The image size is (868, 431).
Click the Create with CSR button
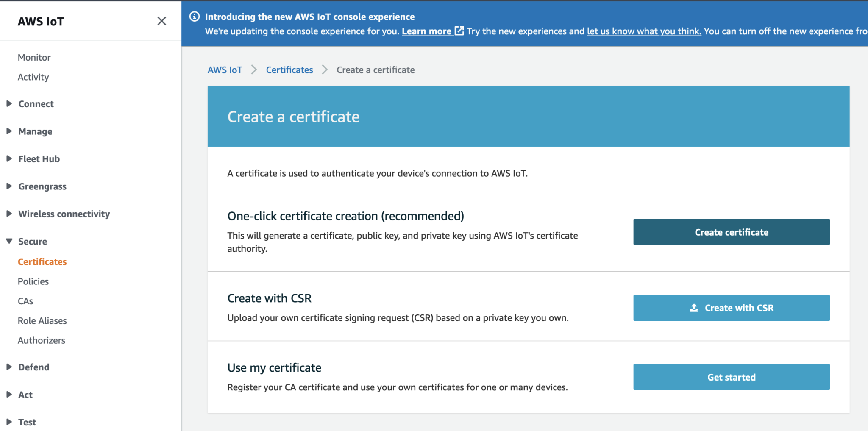point(732,308)
